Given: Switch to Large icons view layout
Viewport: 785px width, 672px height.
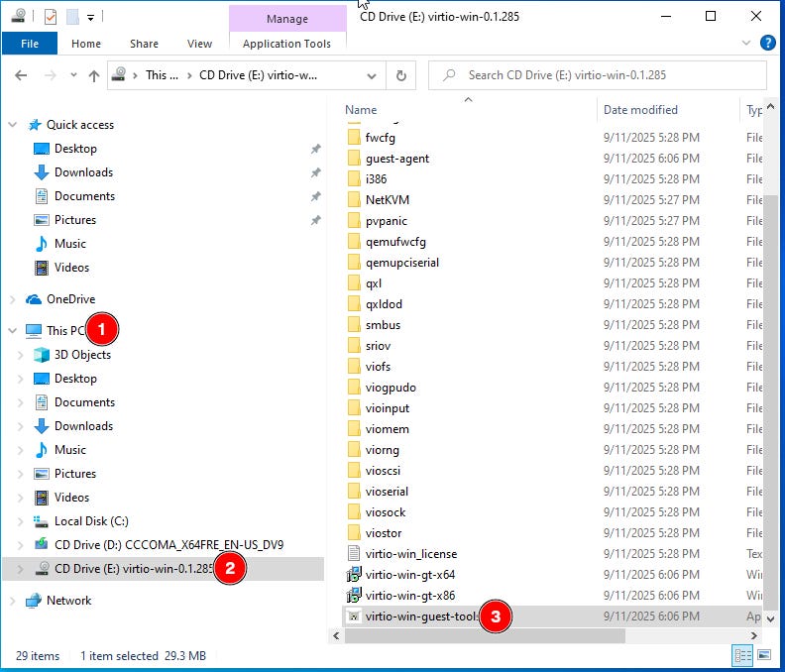Looking at the screenshot, I should coord(764,655).
